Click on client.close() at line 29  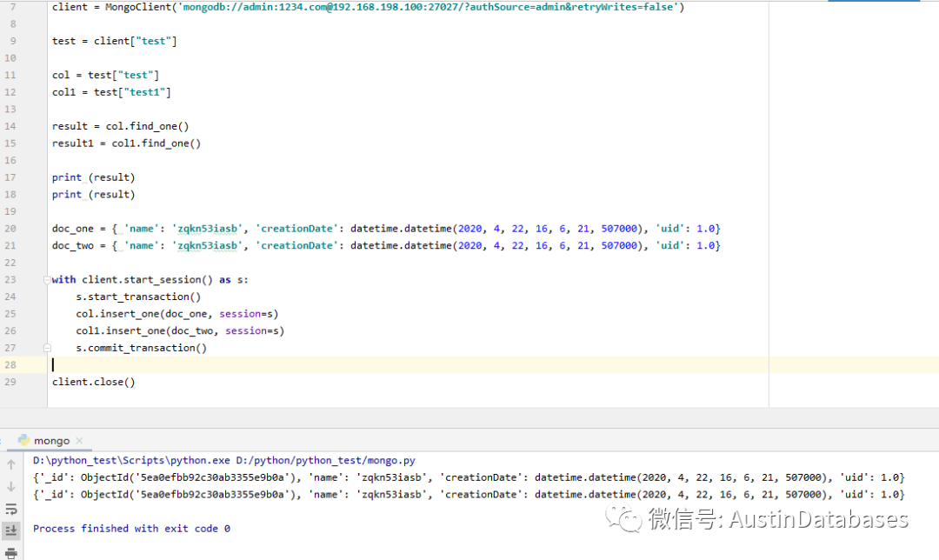(x=93, y=382)
